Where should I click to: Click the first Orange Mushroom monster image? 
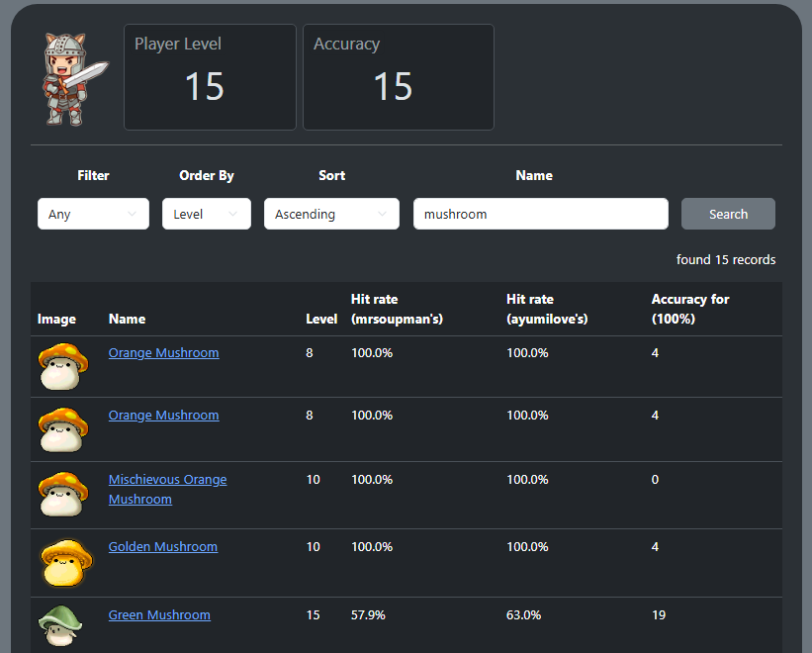(63, 366)
